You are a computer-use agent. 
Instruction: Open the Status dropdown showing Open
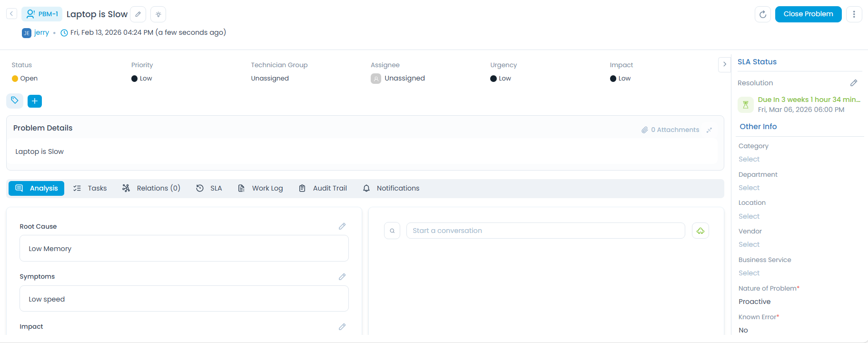25,79
